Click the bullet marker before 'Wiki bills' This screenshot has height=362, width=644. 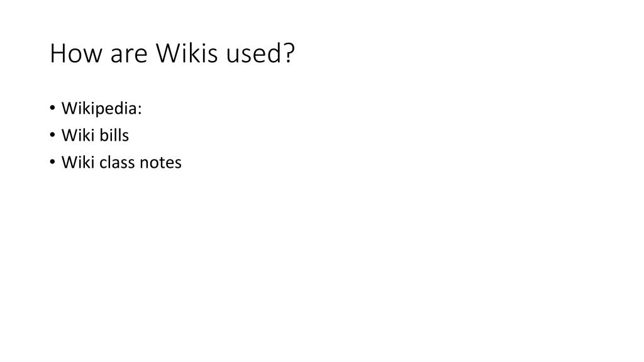point(52,135)
